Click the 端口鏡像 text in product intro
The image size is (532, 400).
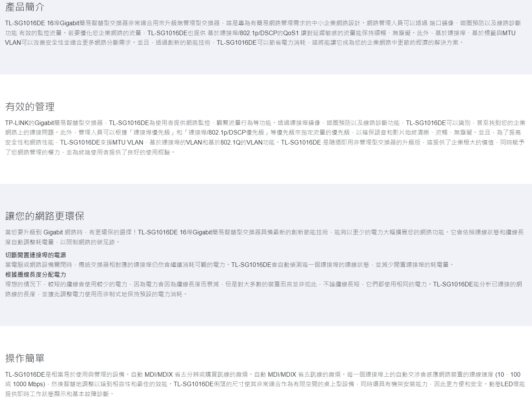(x=441, y=23)
